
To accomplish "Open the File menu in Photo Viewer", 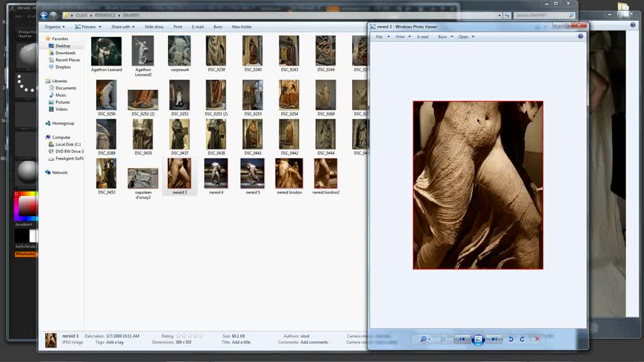I will pos(382,37).
